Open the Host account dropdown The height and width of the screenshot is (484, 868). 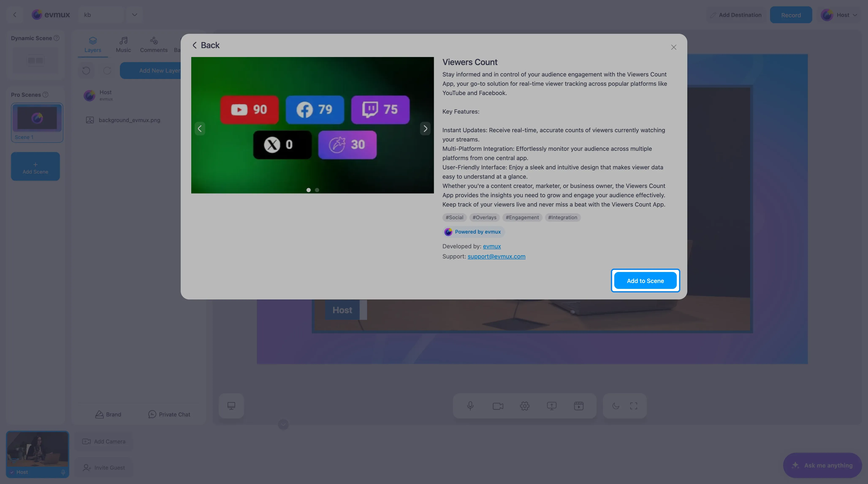[x=839, y=15]
